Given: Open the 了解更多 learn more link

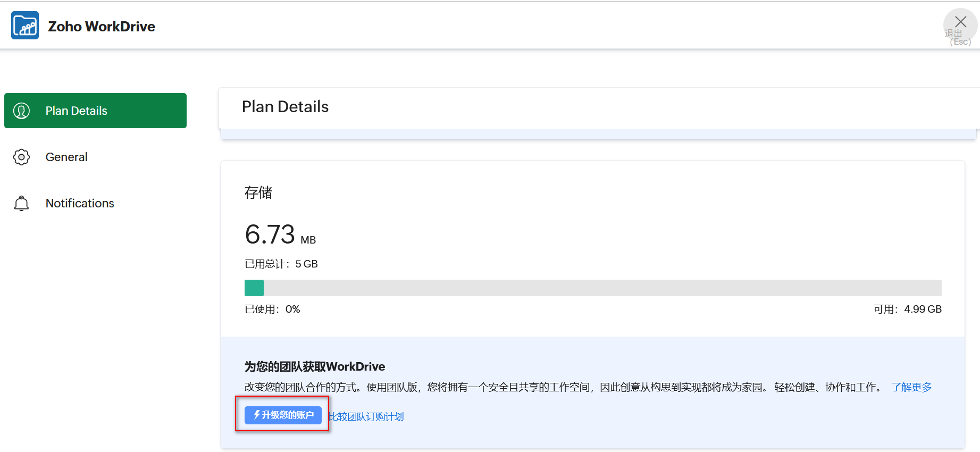Looking at the screenshot, I should point(911,387).
